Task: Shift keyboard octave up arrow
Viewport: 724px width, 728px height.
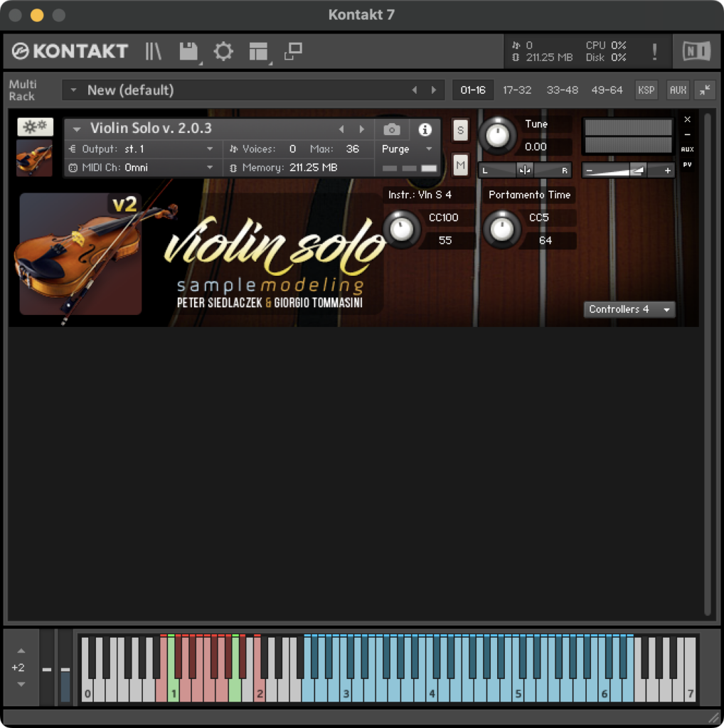Action: [21, 651]
